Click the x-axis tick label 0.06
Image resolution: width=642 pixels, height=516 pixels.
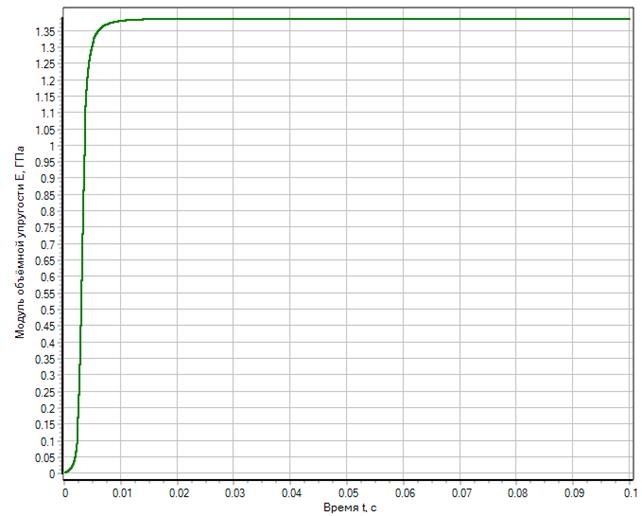(x=405, y=493)
